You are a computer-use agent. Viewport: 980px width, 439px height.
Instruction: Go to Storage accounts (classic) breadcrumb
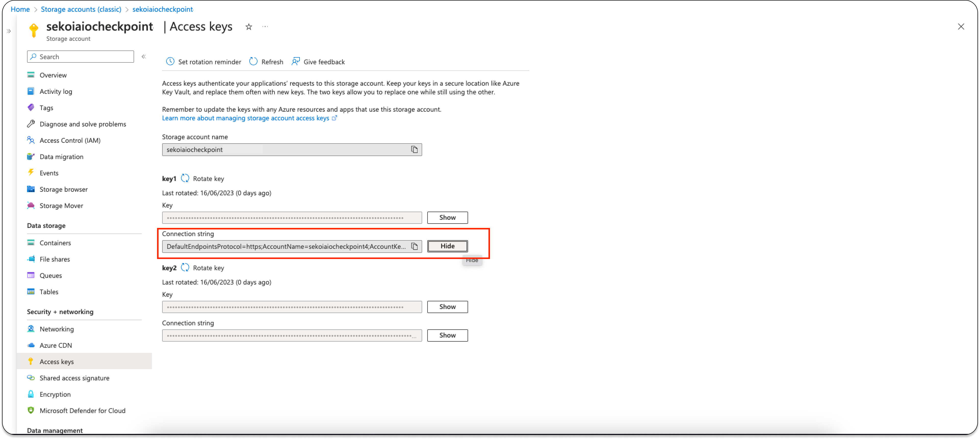point(81,9)
